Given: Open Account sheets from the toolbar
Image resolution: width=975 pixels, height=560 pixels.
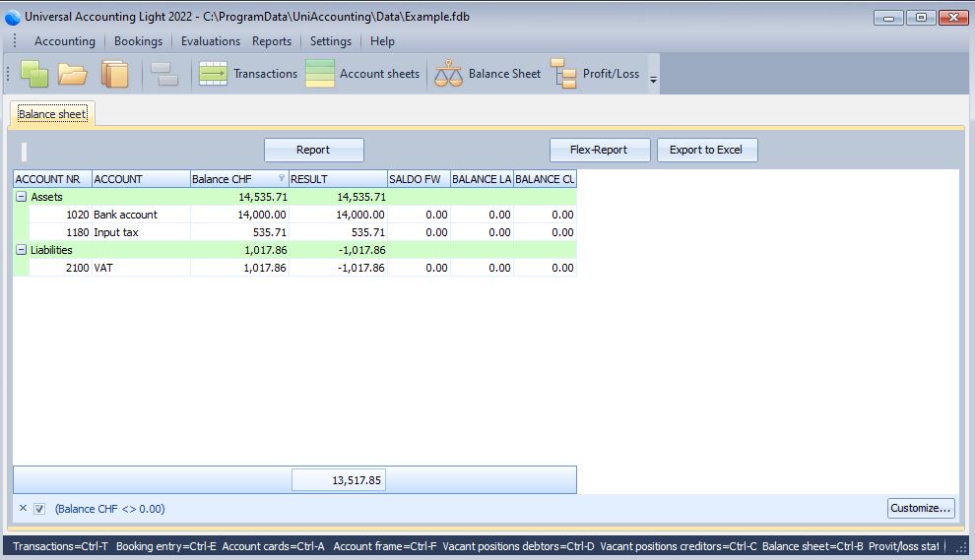Looking at the screenshot, I should point(362,74).
